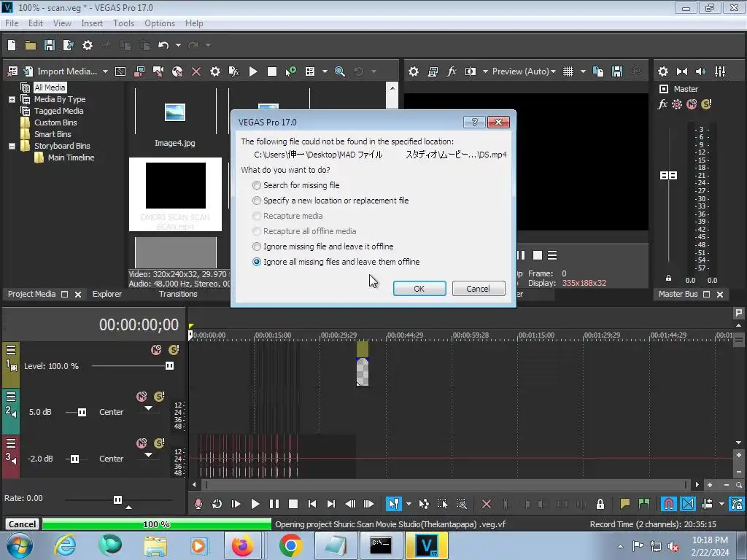Open the Insert menu

click(92, 23)
